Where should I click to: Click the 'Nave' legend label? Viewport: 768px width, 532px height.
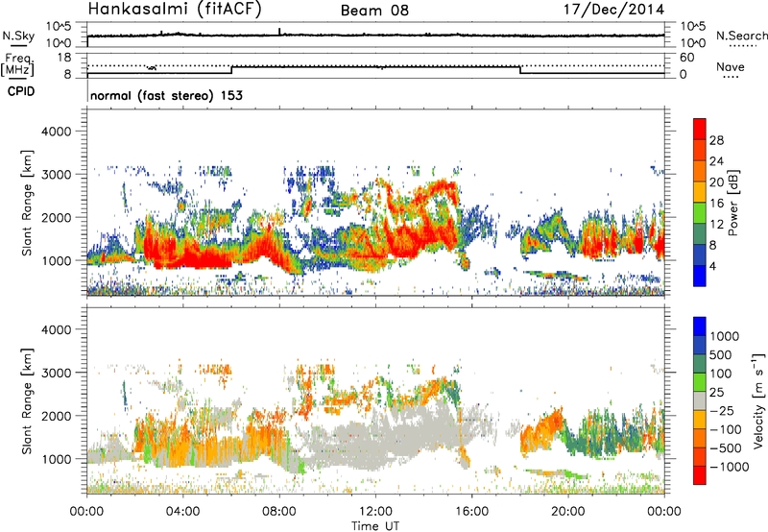click(731, 67)
